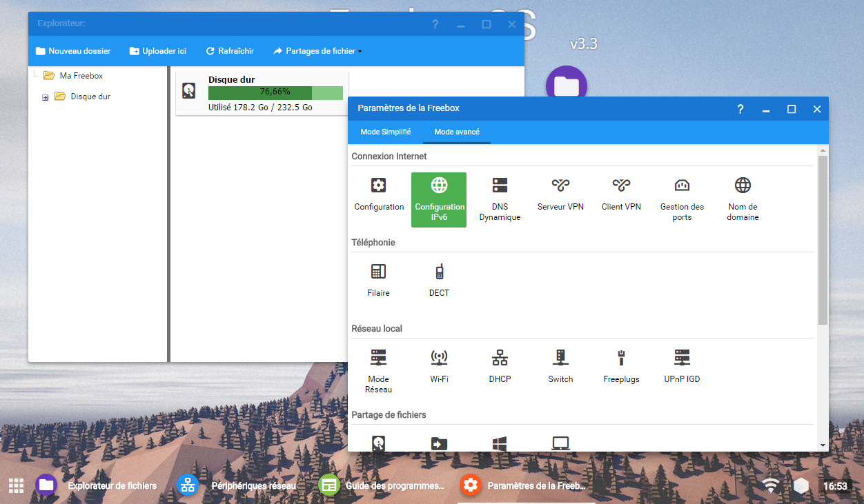Open DNS Dynamique settings
Screen dimensions: 864x504
(500, 199)
